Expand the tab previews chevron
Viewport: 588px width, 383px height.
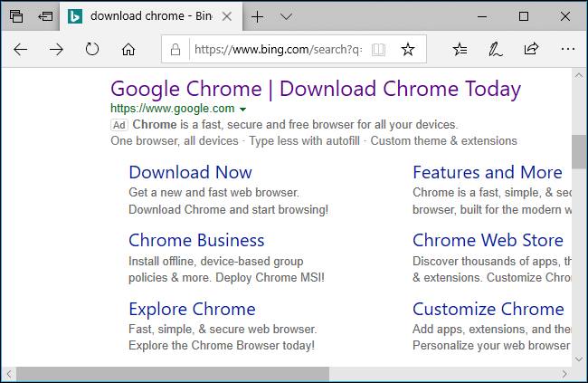[x=286, y=16]
